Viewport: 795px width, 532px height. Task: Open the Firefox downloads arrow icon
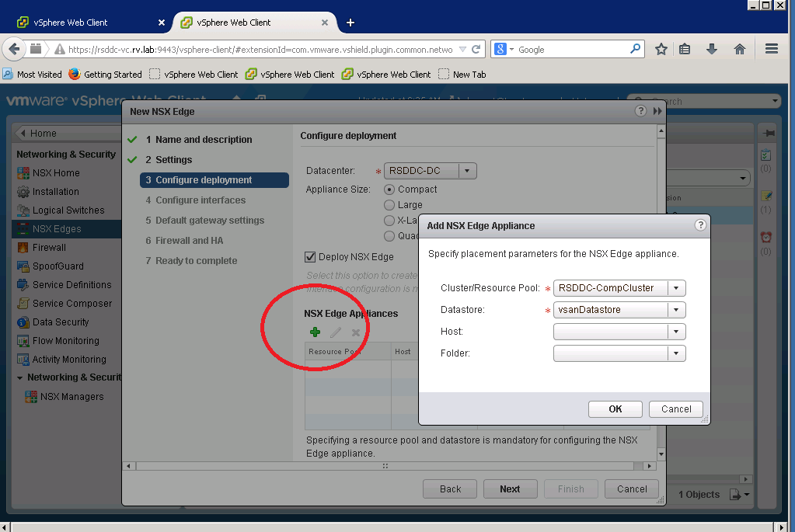point(712,49)
